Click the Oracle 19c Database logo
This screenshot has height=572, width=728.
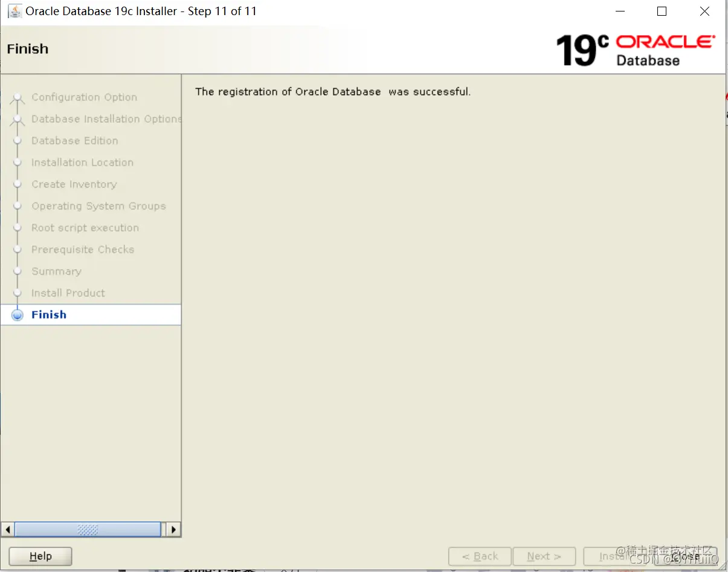pyautogui.click(x=636, y=50)
